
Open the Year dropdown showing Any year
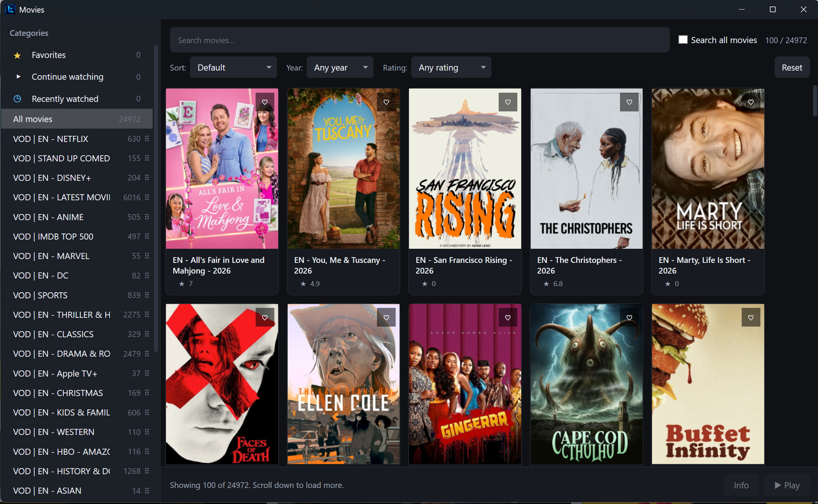[x=340, y=68]
